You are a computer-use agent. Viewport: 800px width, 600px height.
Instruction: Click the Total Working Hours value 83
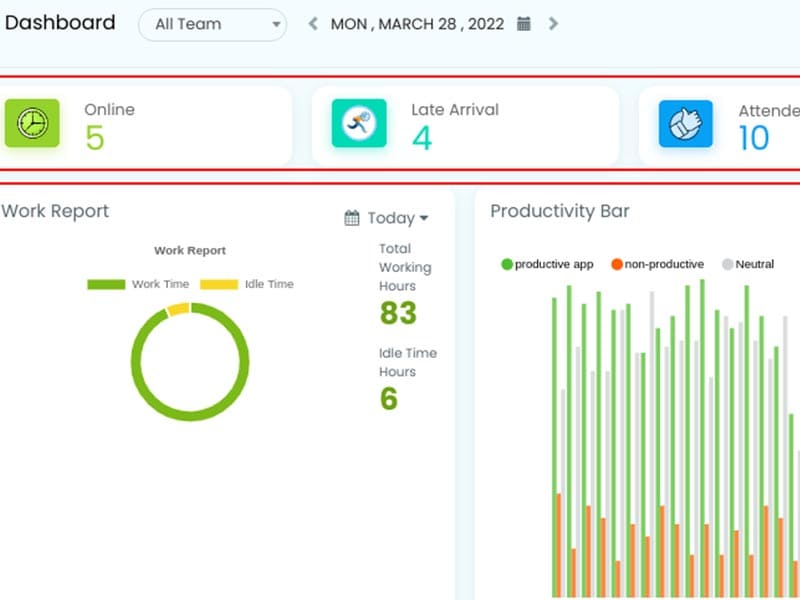coord(398,313)
